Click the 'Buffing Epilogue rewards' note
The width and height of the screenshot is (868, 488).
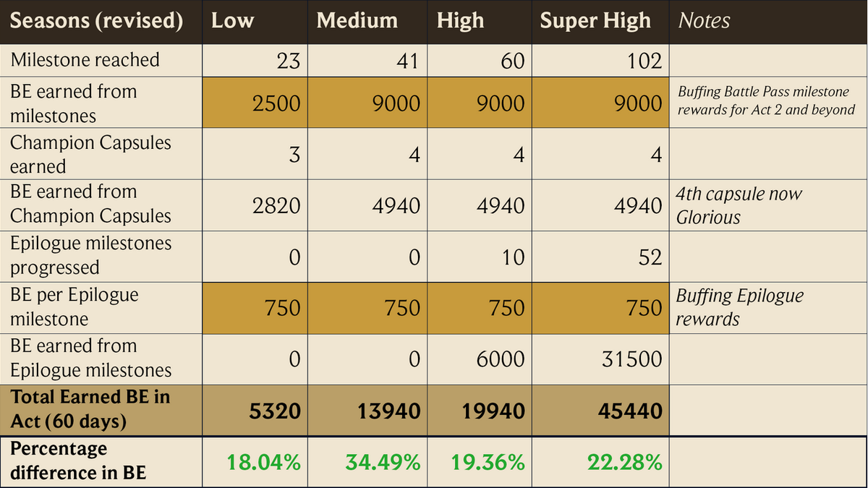click(x=739, y=307)
